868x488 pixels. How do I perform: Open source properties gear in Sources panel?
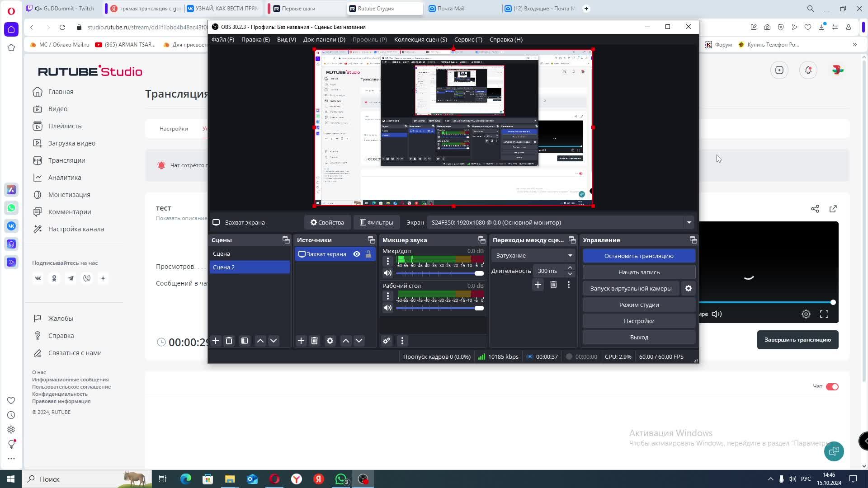pyautogui.click(x=330, y=341)
